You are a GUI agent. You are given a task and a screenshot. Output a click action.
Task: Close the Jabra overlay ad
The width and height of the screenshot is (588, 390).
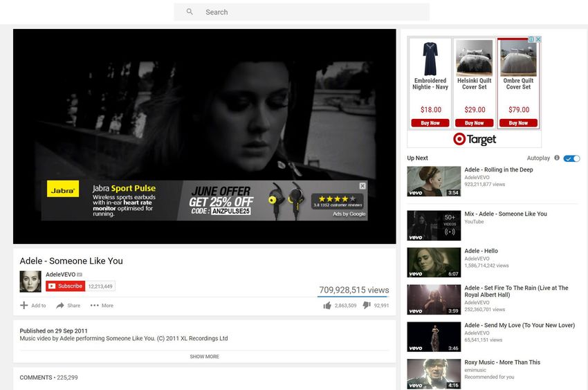click(362, 186)
